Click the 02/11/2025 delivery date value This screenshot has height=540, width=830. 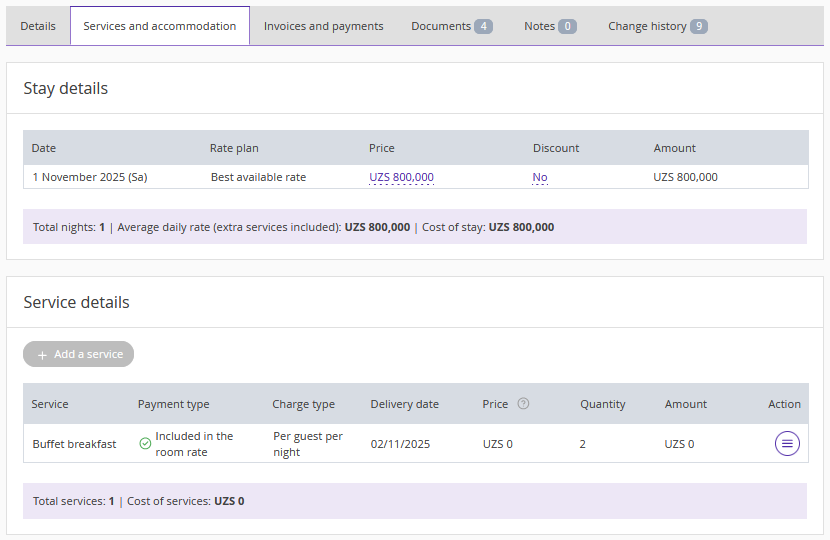tap(400, 444)
